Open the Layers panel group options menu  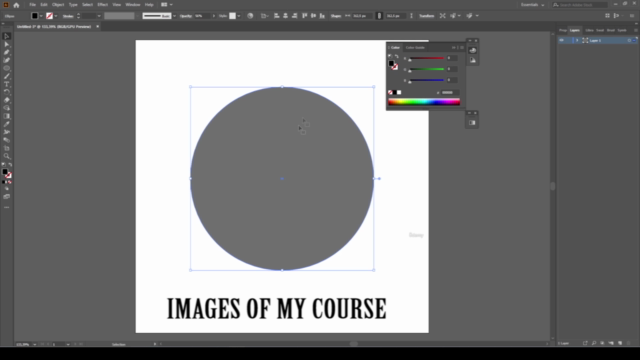tap(636, 30)
